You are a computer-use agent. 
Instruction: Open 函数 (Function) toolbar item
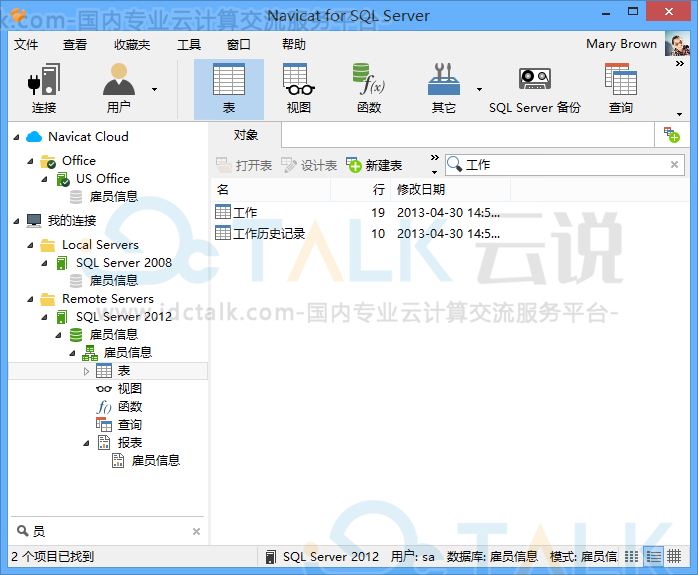click(369, 89)
